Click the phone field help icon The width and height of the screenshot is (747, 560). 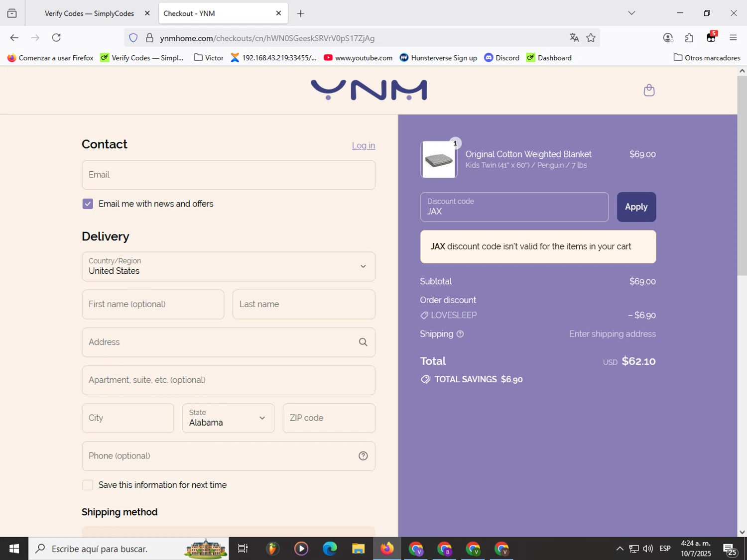pos(363,456)
